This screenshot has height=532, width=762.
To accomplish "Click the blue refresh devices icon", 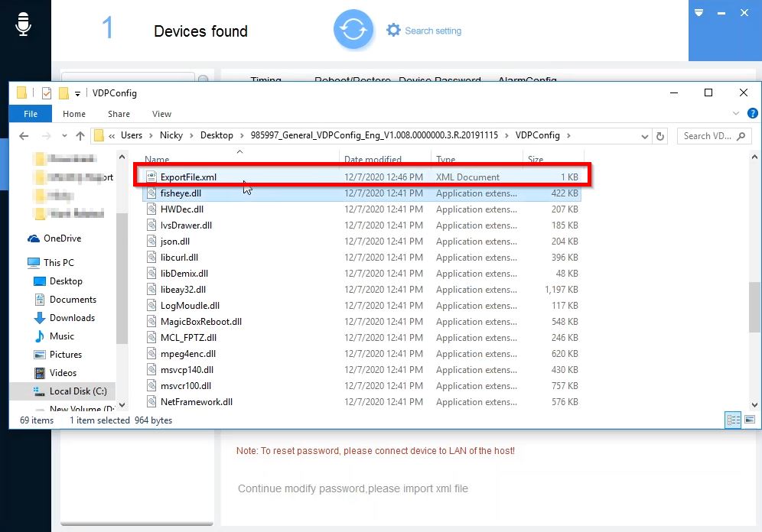I will (x=353, y=31).
